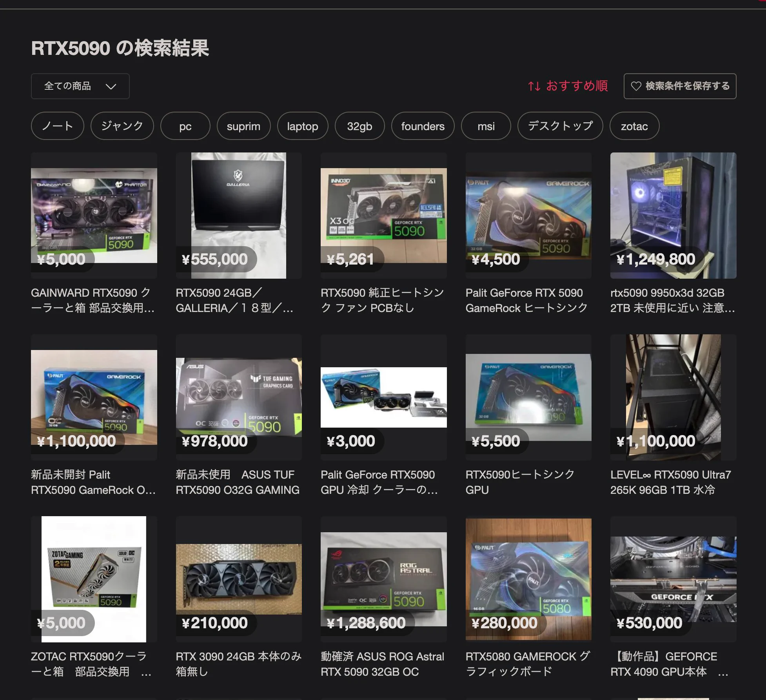
Task: Filter results by msi chip
Action: coord(486,126)
